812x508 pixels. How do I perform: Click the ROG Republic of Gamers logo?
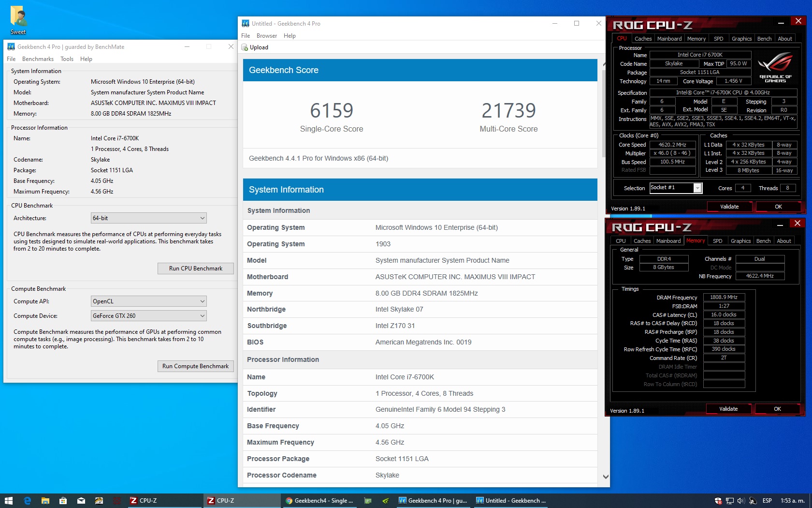click(x=775, y=67)
